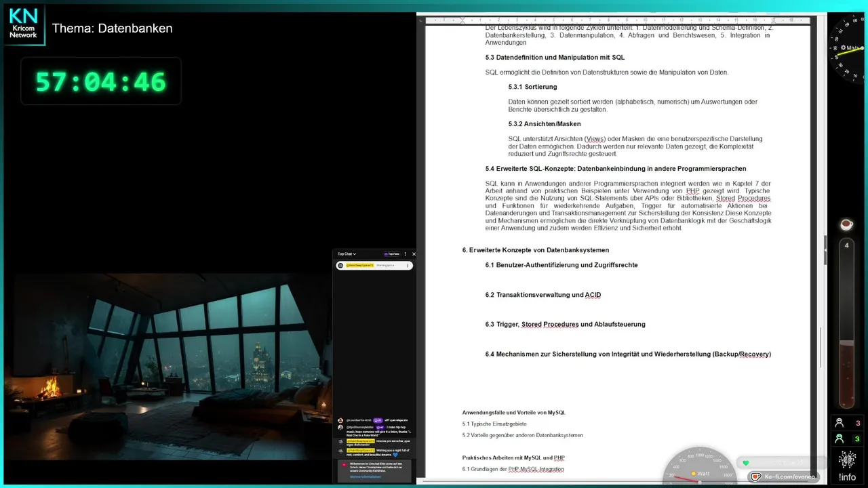The image size is (868, 488).
Task: Click the green countdown timer 57:04:46
Action: [101, 81]
